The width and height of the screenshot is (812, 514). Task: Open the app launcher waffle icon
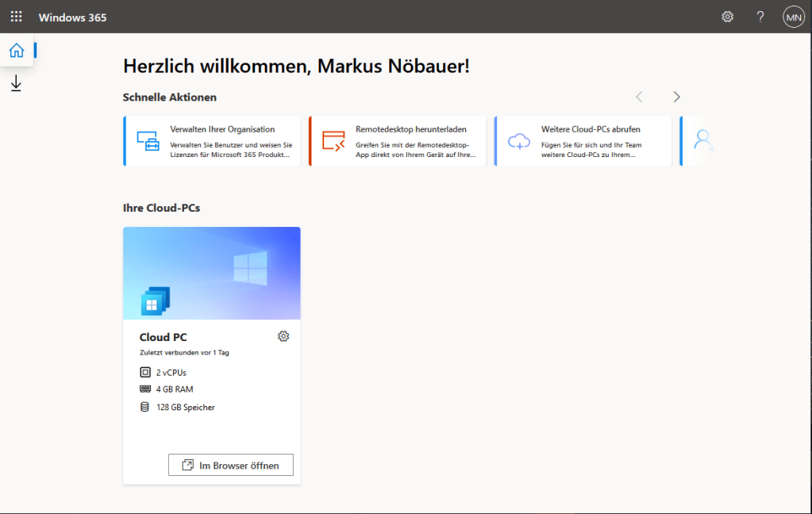tap(16, 17)
